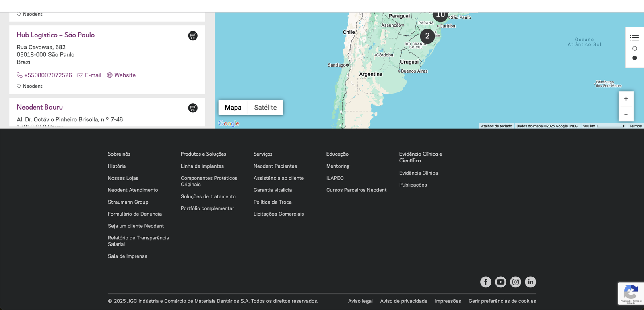Viewport: 644px width, 310px height.
Task: Select the filled circle view option
Action: point(635,58)
